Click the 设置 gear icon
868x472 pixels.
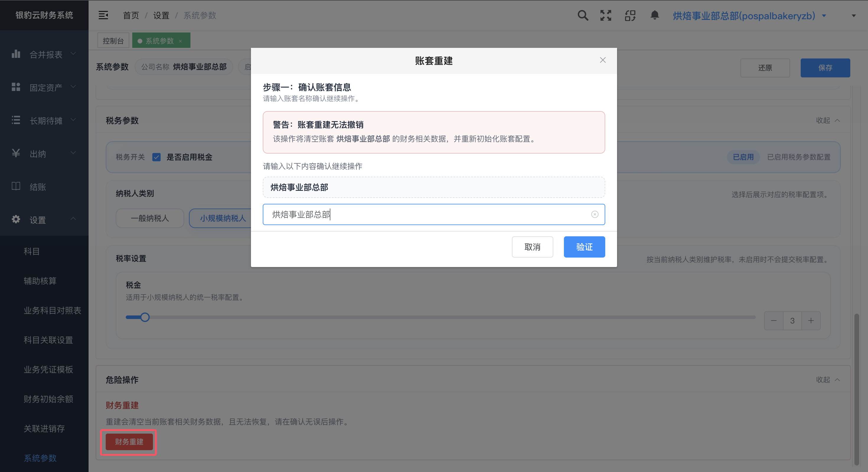[x=16, y=219]
